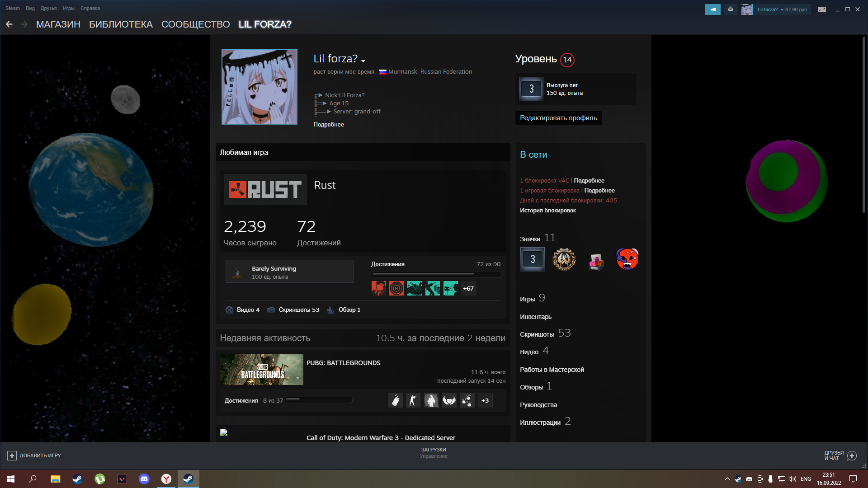Open ЗАГРУЗКИ Управление
The image size is (868, 488).
(434, 453)
